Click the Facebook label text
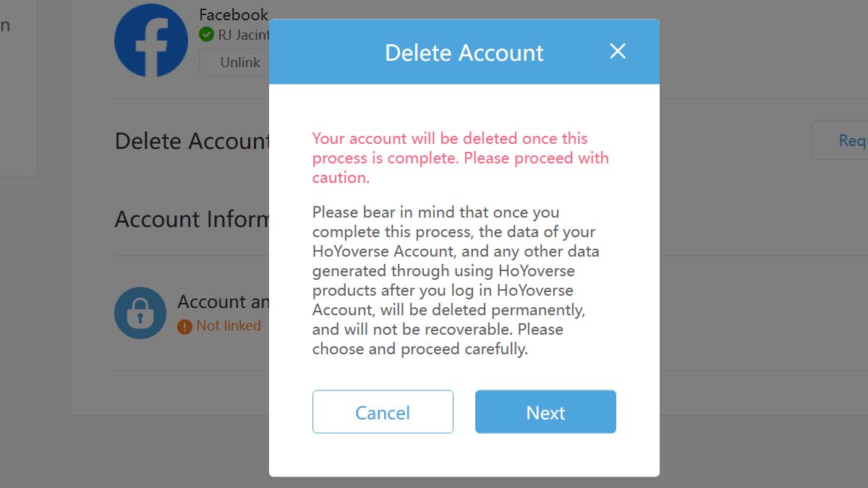The width and height of the screenshot is (868, 488). [x=233, y=14]
